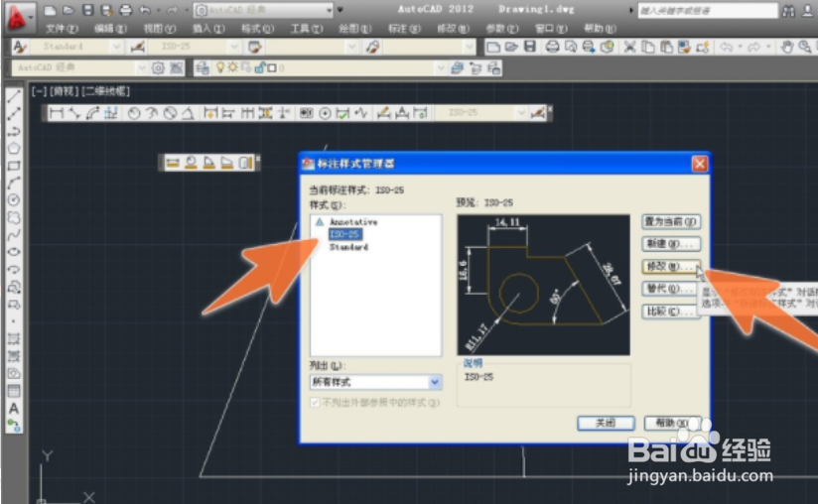Screen dimensions: 818x504
Task: Click the 置为当前 button
Action: point(670,221)
